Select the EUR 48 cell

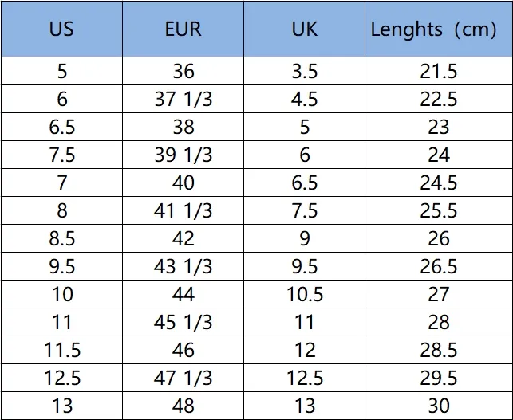[x=183, y=406]
